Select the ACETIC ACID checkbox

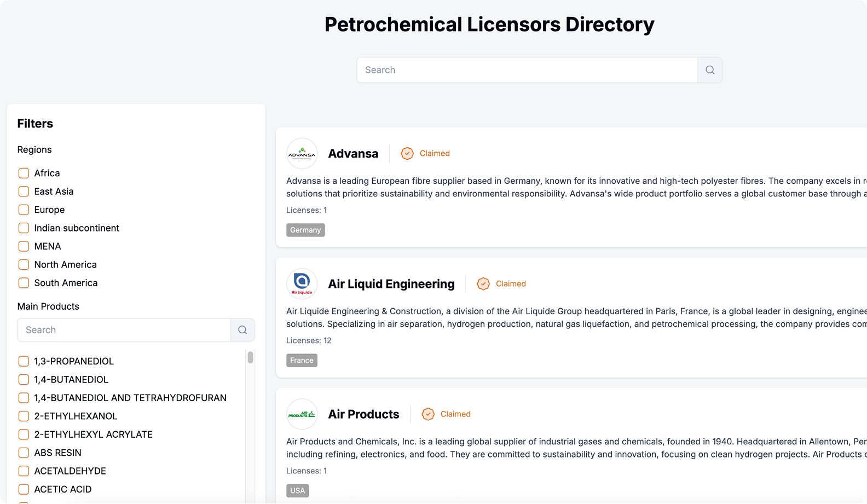coord(24,489)
